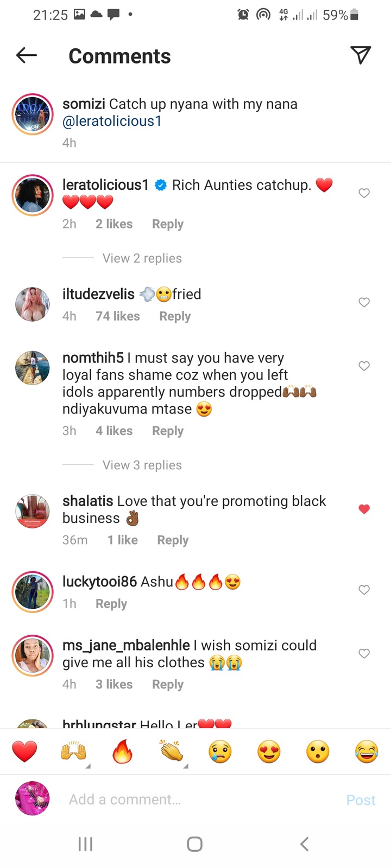The width and height of the screenshot is (391, 868).
Task: Open Android recent apps button
Action: pyautogui.click(x=86, y=844)
